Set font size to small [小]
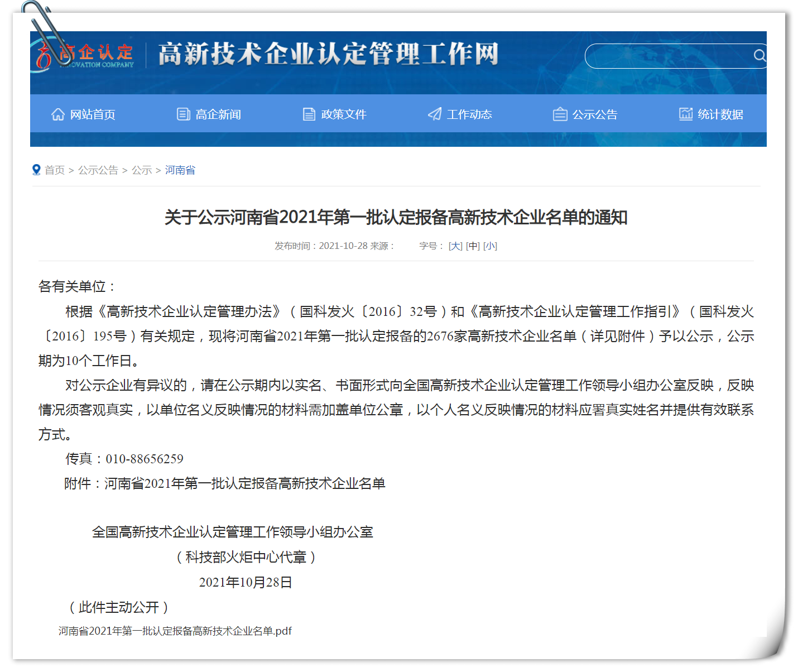 [x=490, y=246]
